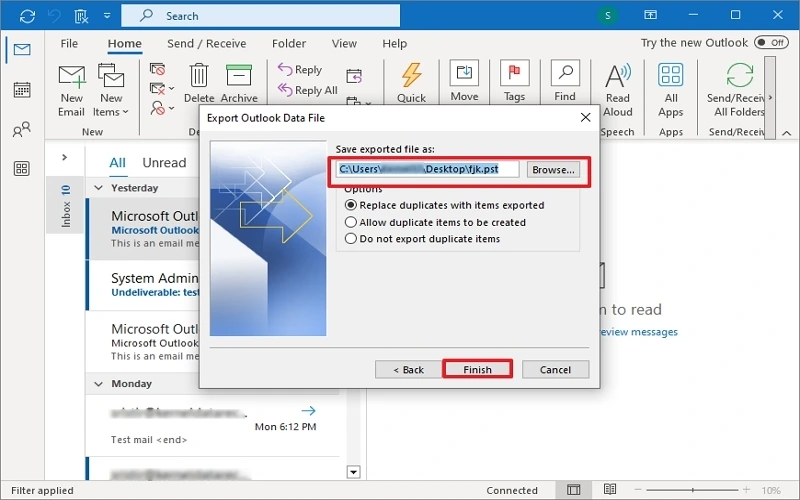Open the People contacts icon
The width and height of the screenshot is (800, 500).
(x=21, y=130)
